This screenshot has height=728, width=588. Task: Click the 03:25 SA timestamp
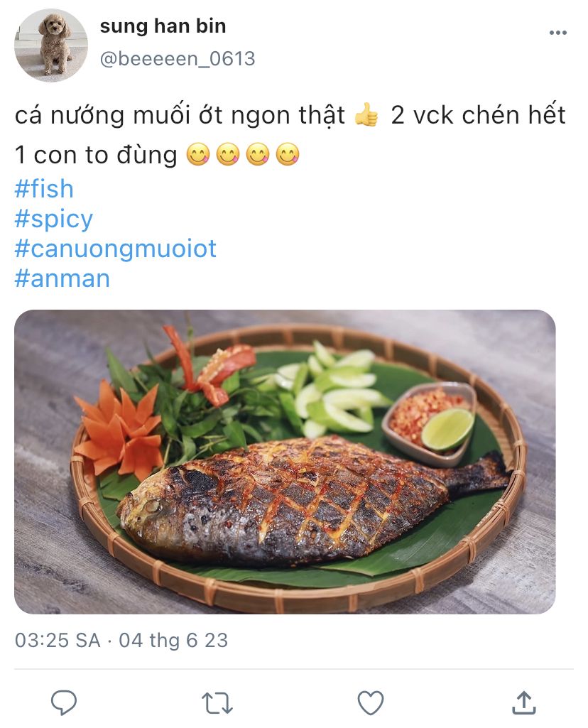coord(58,640)
